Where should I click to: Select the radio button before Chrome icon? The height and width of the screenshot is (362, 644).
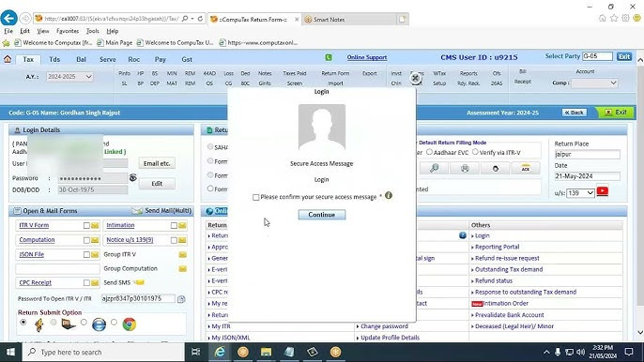click(114, 323)
